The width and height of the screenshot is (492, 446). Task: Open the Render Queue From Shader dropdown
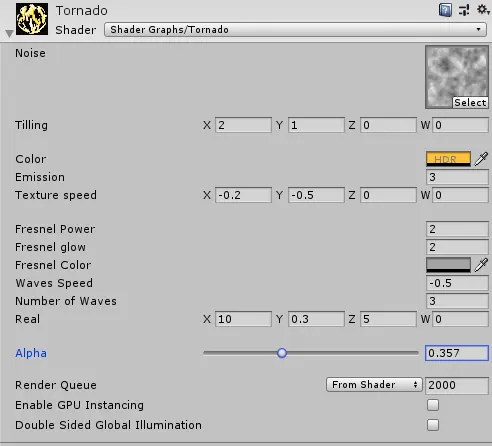(374, 385)
